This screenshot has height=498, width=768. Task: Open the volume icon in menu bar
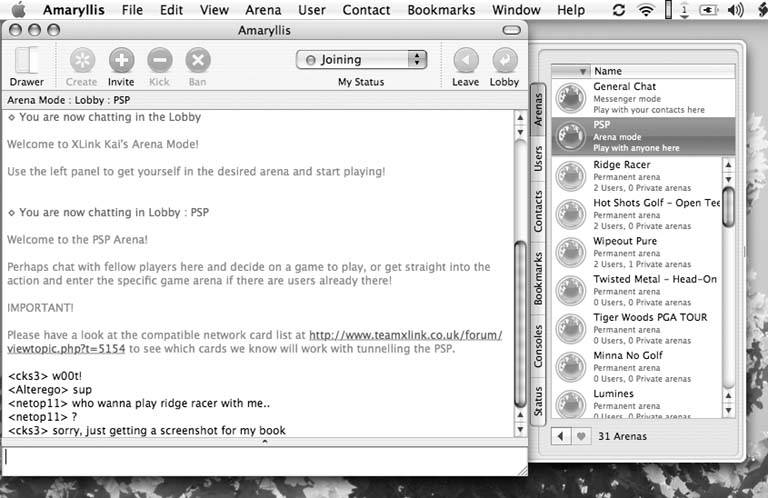click(x=736, y=10)
